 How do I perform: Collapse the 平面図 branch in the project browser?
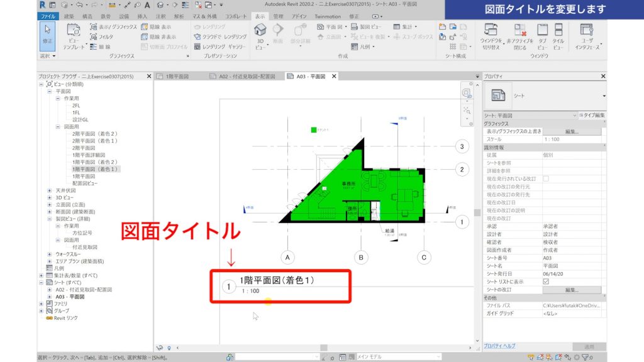click(x=49, y=91)
